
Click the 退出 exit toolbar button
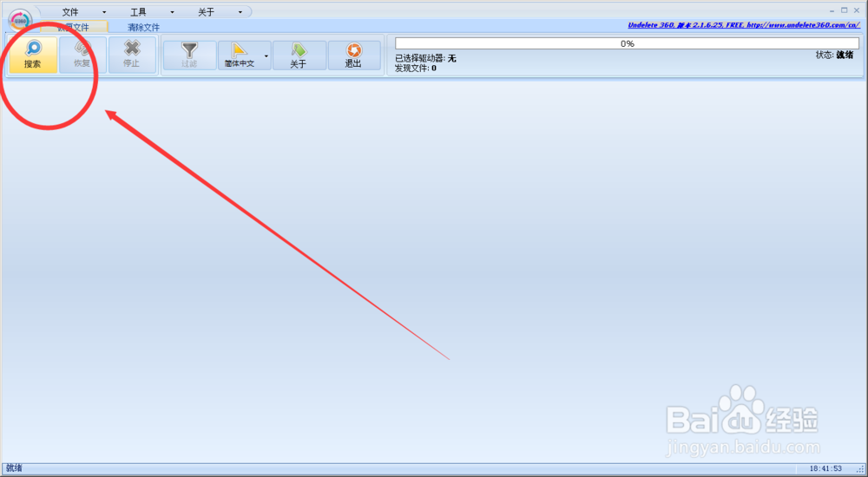click(354, 56)
